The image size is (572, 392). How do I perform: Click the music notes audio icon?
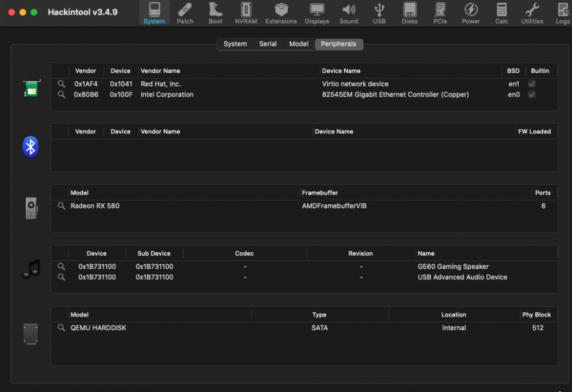coord(31,269)
